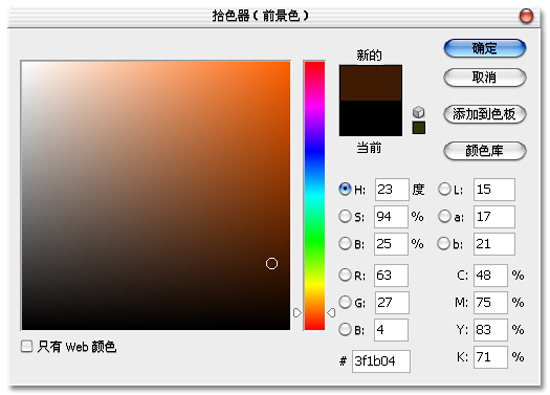Close the color picker with red button
This screenshot has height=395, width=550.
coord(526,16)
